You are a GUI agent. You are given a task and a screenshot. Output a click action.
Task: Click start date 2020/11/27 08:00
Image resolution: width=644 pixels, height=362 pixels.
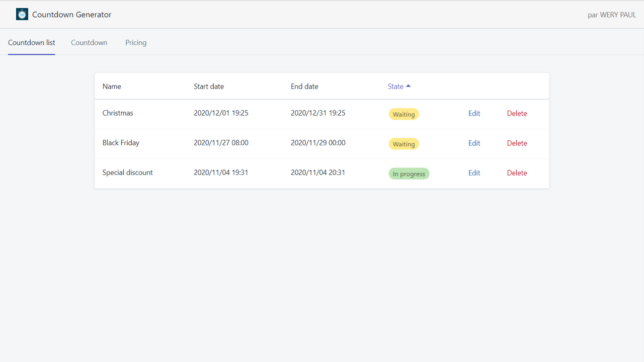[221, 143]
